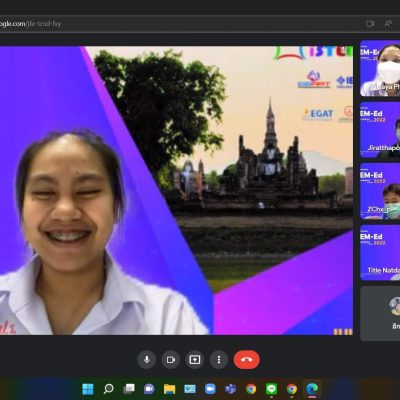Screen dimensions: 400x400
Task: Select the gray participant tile with the round avatar
Action: [x=380, y=313]
